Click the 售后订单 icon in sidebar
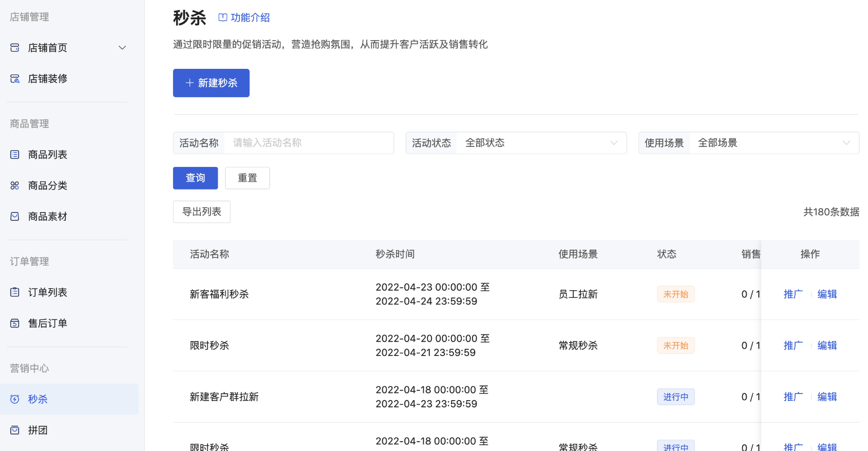Viewport: 868px width, 451px height. click(x=15, y=323)
